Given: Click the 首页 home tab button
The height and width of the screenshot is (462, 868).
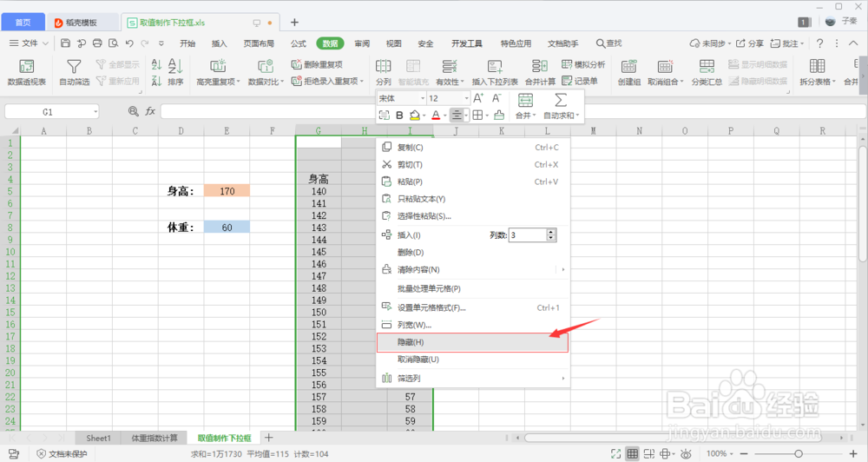Looking at the screenshot, I should click(23, 23).
